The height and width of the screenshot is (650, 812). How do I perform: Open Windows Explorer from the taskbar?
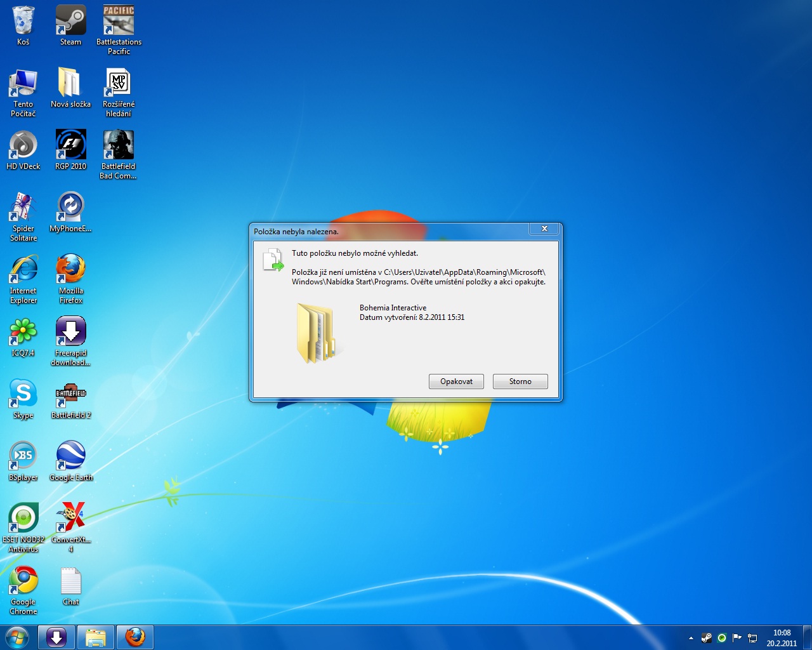(x=96, y=638)
